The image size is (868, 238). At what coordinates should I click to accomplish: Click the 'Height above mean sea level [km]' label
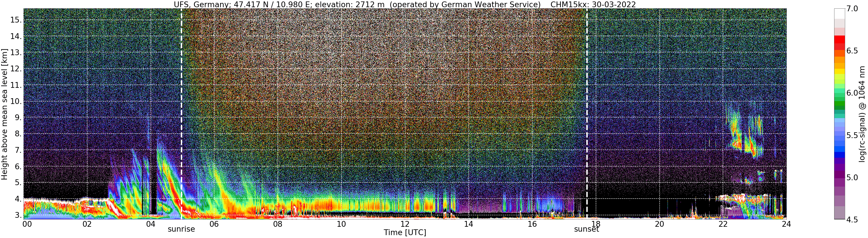(x=4, y=114)
